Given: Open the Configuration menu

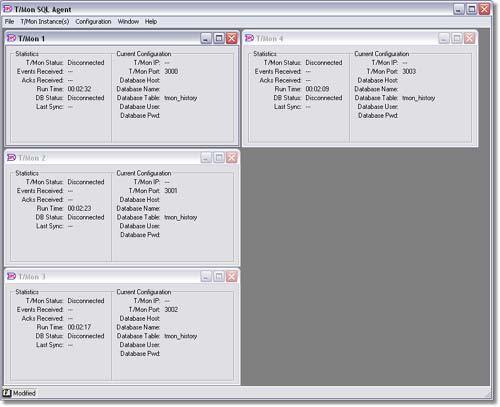Looking at the screenshot, I should click(x=93, y=22).
